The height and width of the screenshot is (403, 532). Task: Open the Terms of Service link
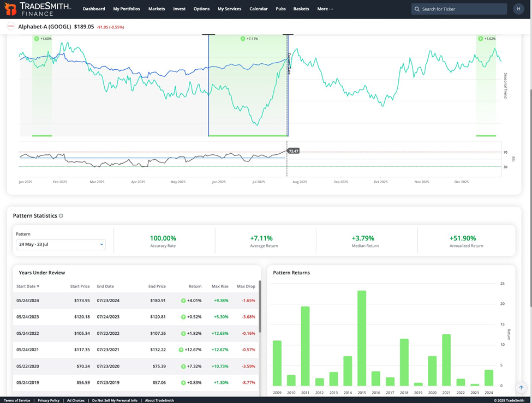tap(17, 400)
